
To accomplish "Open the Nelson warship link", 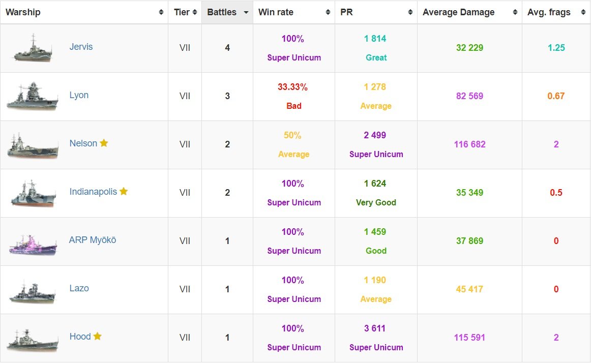I will click(x=83, y=143).
